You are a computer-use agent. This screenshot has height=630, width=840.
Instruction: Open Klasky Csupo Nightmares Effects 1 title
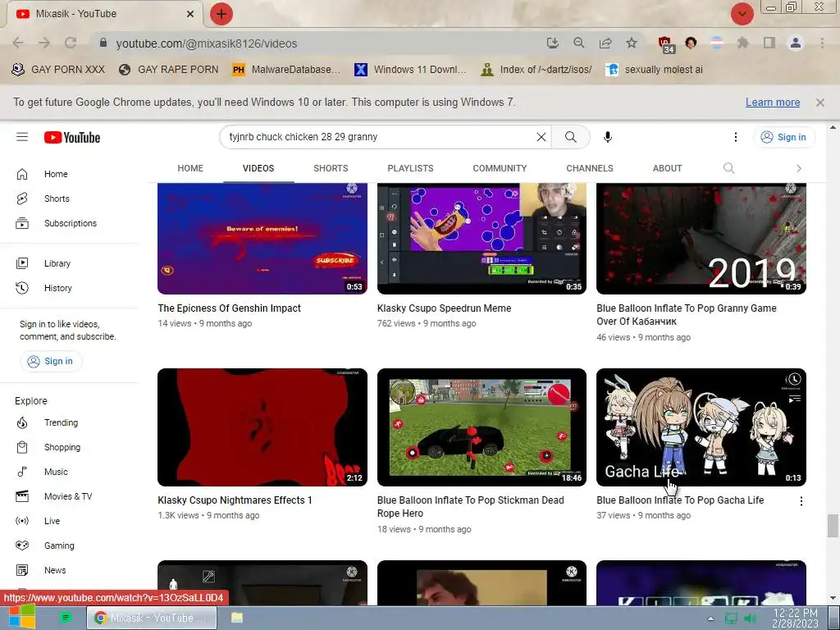pyautogui.click(x=235, y=500)
